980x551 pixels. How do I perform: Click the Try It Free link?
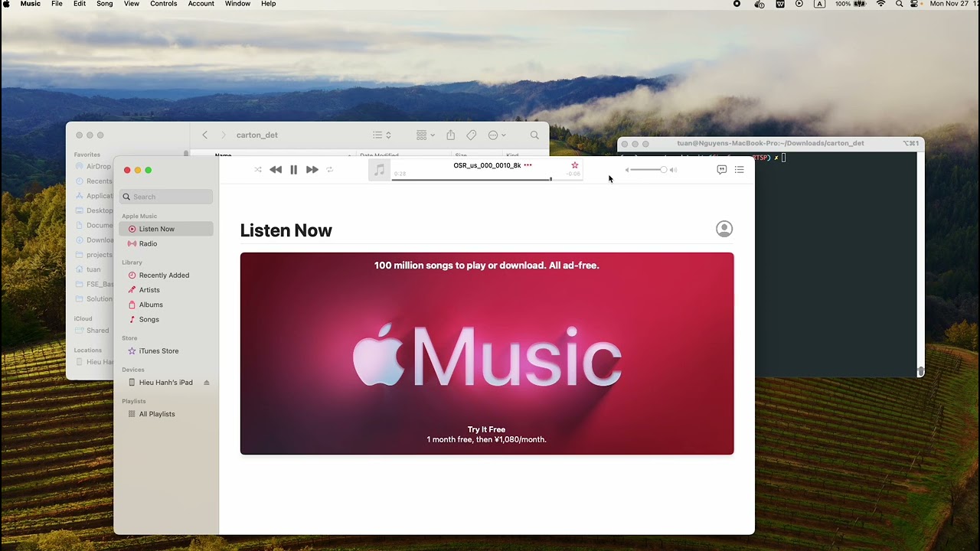pyautogui.click(x=486, y=429)
